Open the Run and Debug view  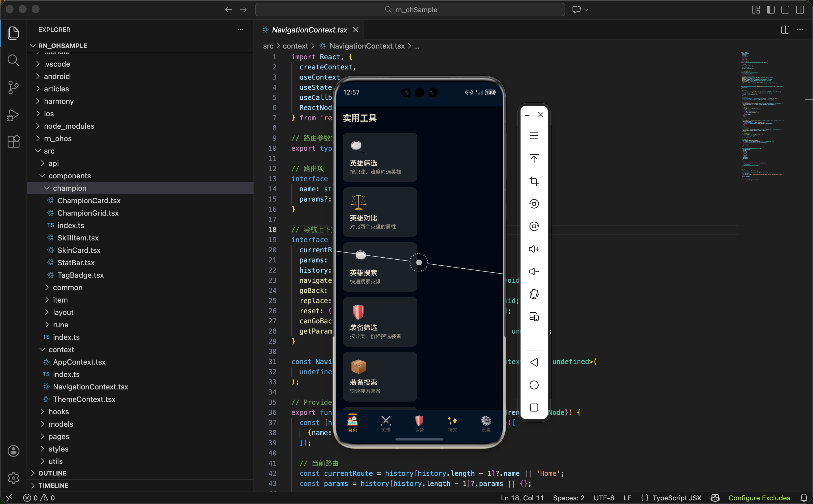(13, 115)
